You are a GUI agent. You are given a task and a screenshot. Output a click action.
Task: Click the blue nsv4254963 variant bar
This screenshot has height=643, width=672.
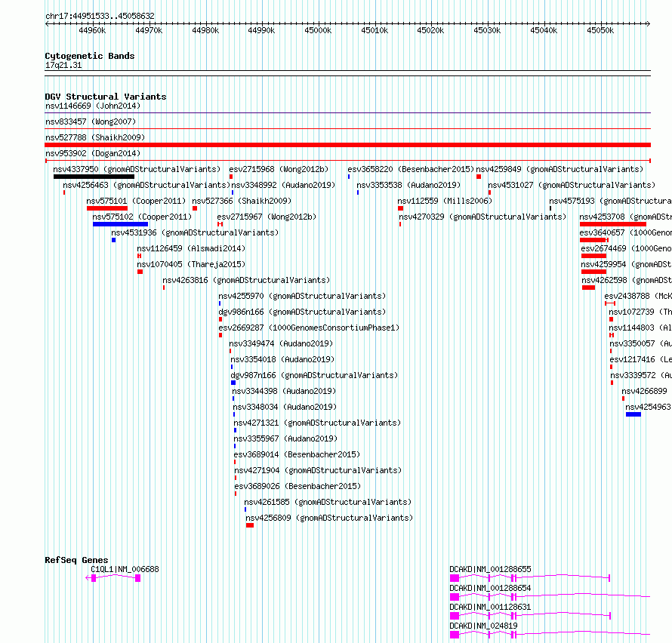(633, 414)
